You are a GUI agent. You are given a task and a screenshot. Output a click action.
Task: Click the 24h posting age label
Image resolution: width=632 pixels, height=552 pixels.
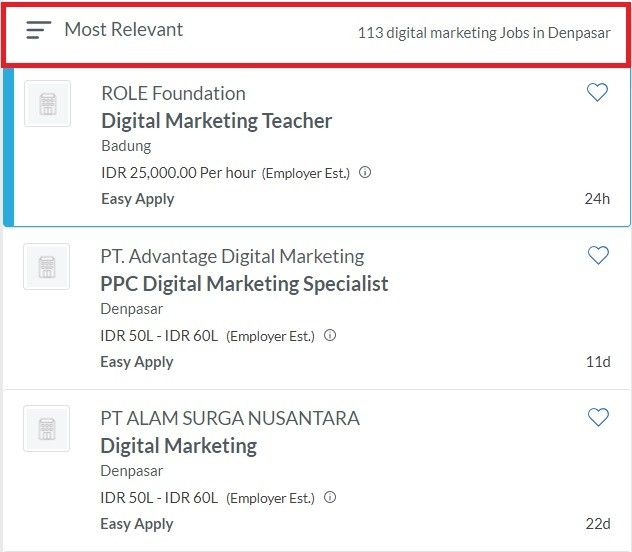(597, 199)
